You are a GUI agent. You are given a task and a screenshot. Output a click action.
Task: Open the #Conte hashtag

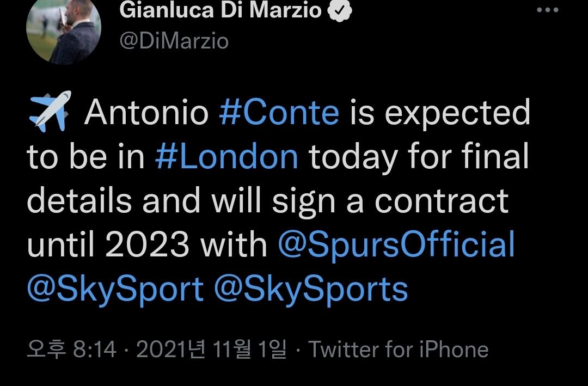[x=279, y=112]
